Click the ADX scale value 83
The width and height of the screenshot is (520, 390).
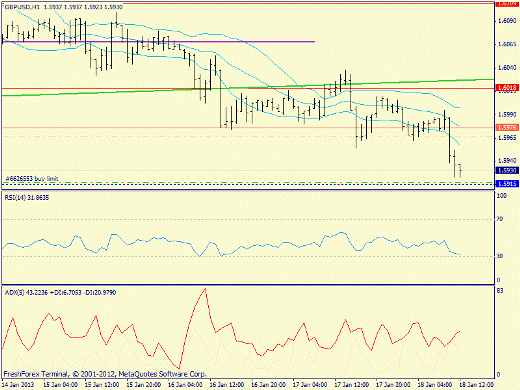click(500, 291)
